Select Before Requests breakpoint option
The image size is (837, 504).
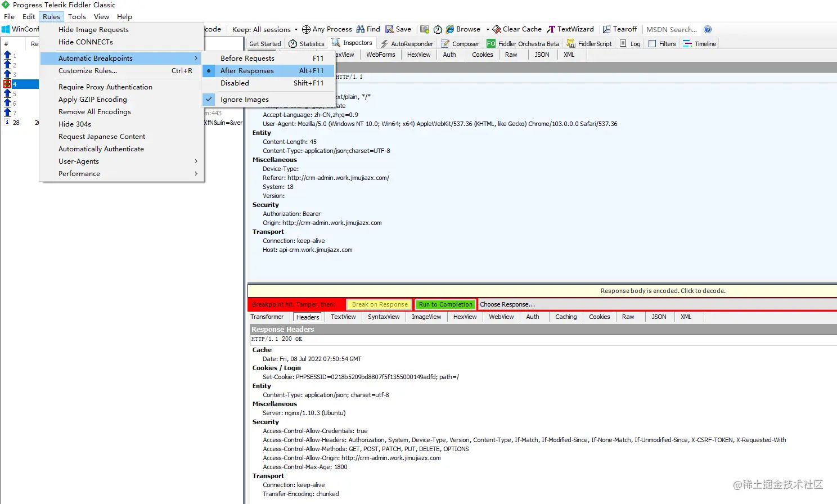point(269,58)
